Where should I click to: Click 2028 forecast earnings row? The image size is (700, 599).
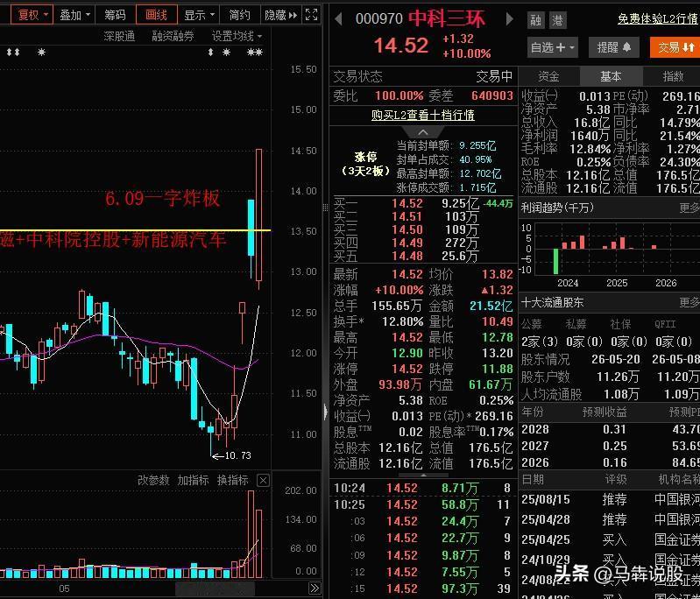pyautogui.click(x=610, y=429)
